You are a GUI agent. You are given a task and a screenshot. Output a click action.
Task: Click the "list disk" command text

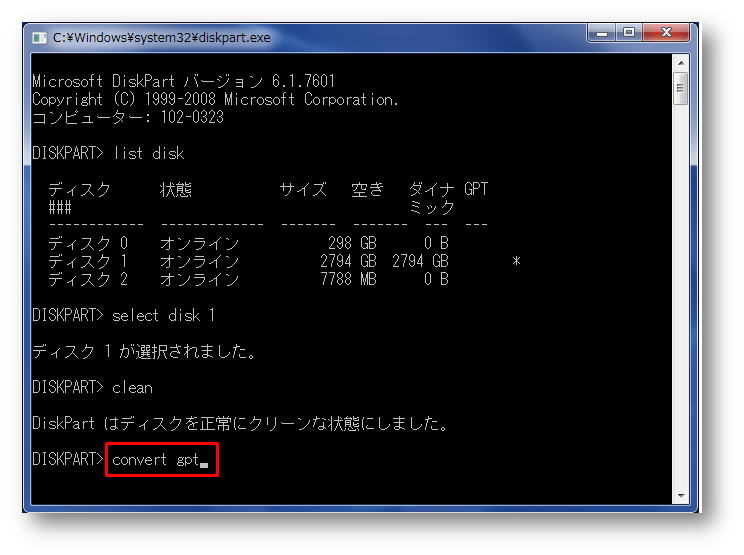(149, 153)
